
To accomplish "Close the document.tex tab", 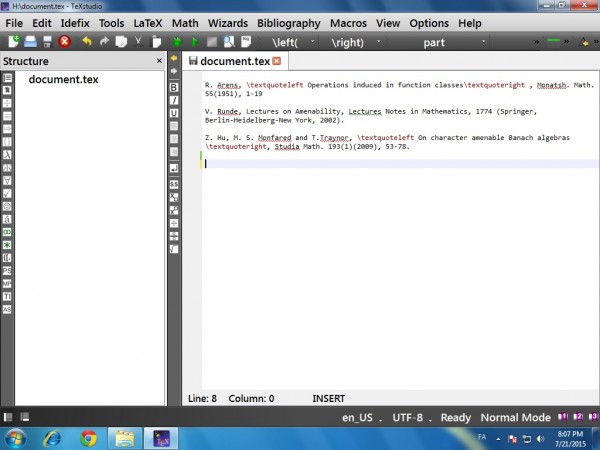I will pos(277,61).
